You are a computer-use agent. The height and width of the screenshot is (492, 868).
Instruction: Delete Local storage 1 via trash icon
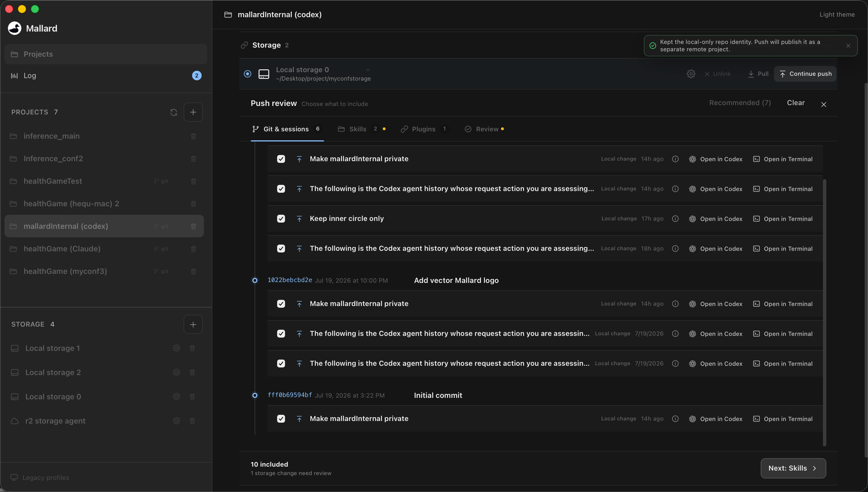pos(192,348)
